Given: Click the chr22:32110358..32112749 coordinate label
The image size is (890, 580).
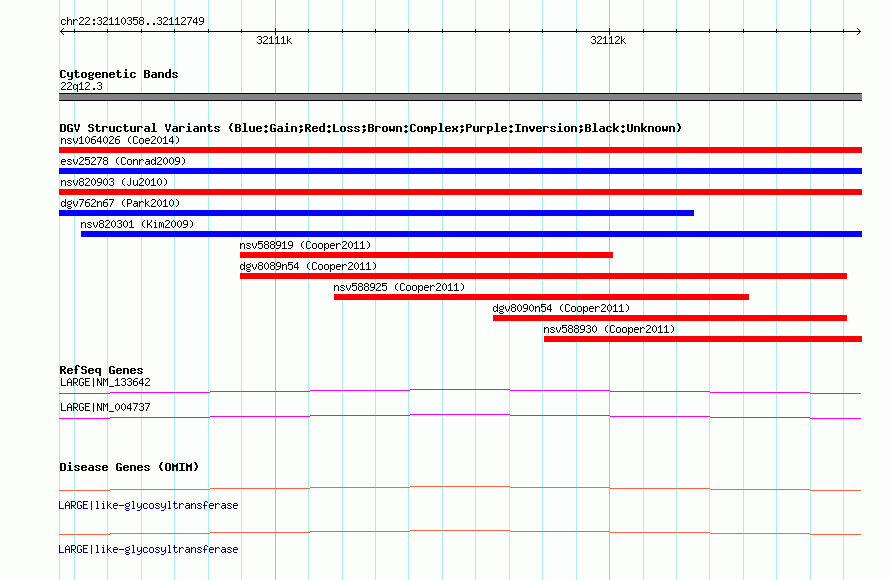Looking at the screenshot, I should pyautogui.click(x=132, y=21).
